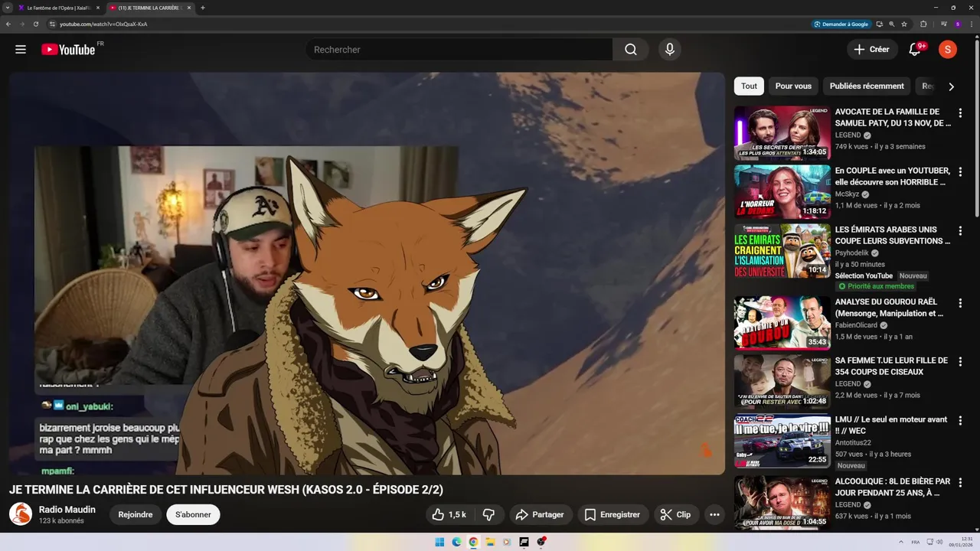Select the Pour vous filter chip

click(793, 86)
